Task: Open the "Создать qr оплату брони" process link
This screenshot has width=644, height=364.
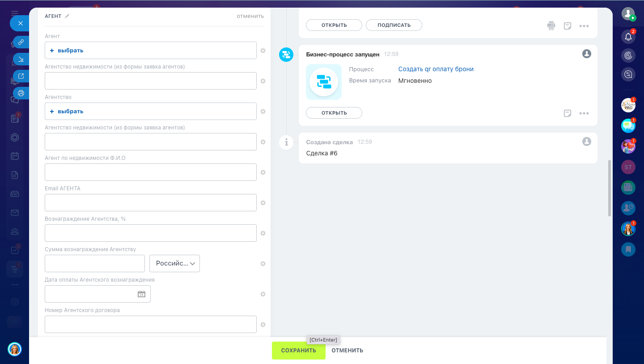Action: coord(436,69)
